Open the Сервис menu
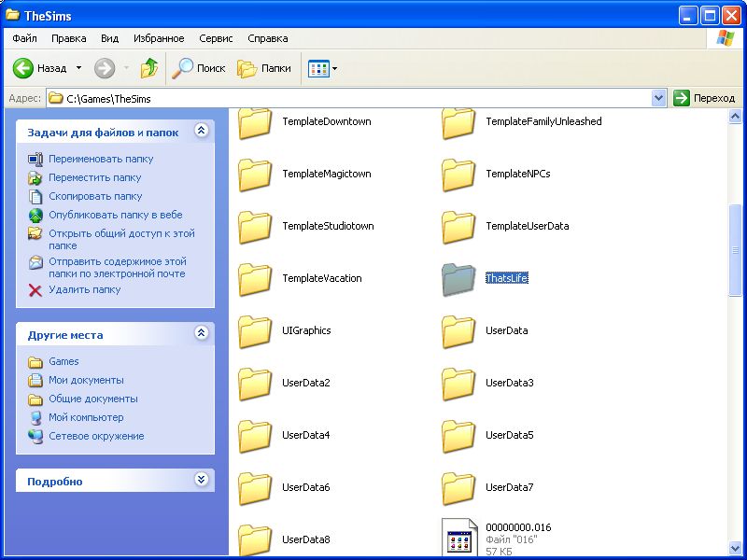Viewport: 747px width, 560px height. [x=216, y=38]
